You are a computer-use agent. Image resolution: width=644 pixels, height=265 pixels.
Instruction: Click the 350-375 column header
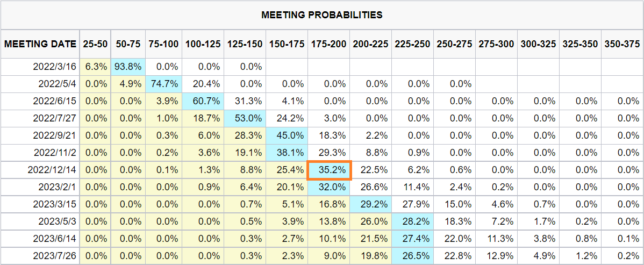coord(622,44)
